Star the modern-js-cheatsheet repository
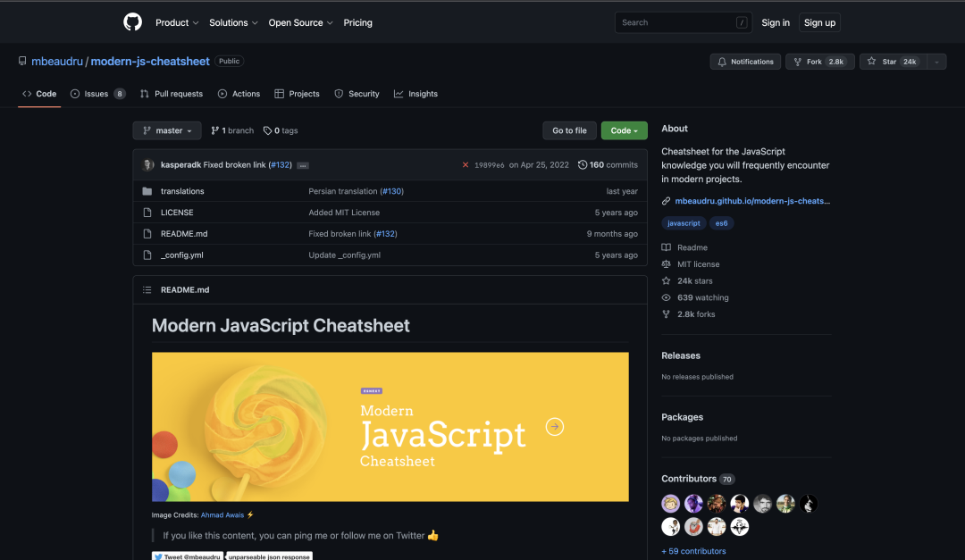 (x=890, y=62)
